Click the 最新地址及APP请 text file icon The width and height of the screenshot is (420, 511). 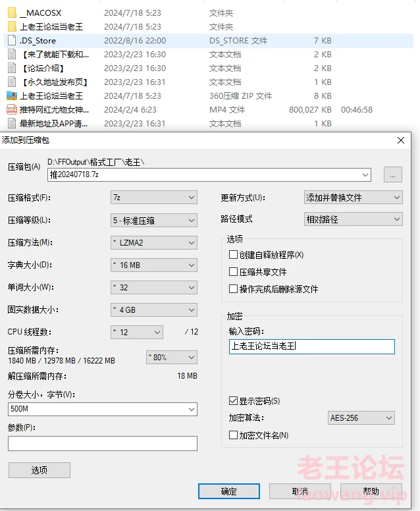(x=12, y=124)
